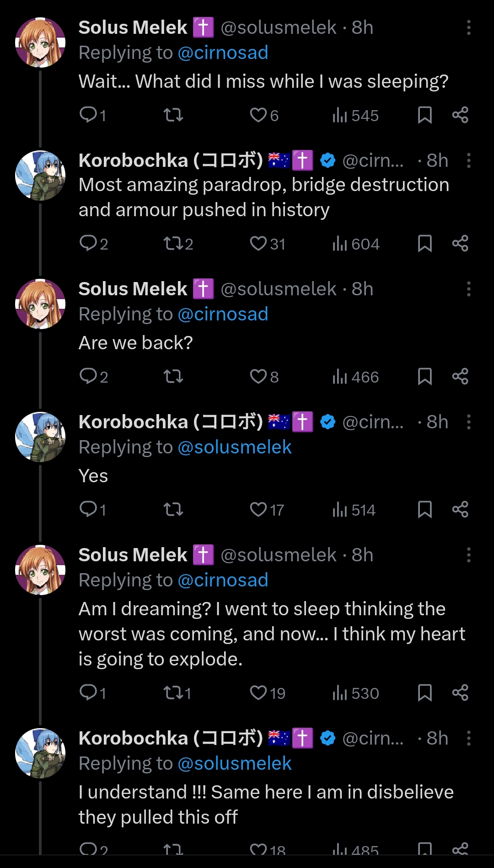
Task: Like the "Yes" reply tweet
Action: (x=258, y=509)
